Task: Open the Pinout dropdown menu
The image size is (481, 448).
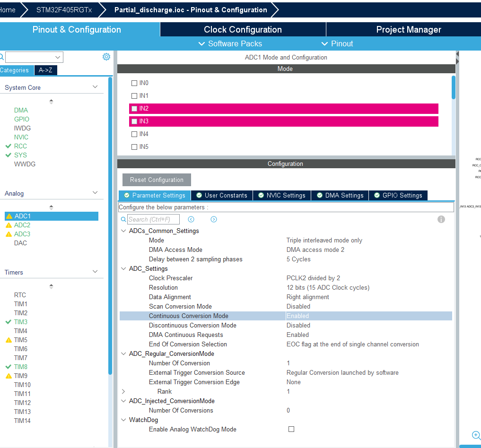Action: click(337, 43)
